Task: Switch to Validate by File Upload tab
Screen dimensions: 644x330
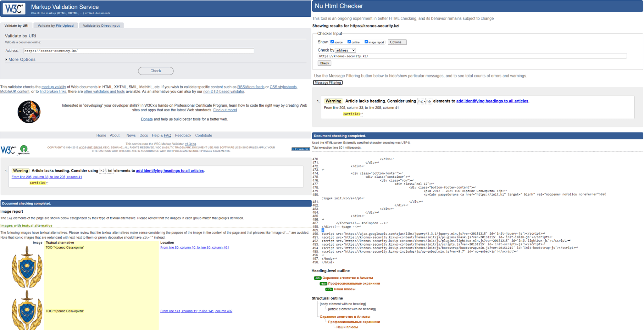Action: coord(56,25)
